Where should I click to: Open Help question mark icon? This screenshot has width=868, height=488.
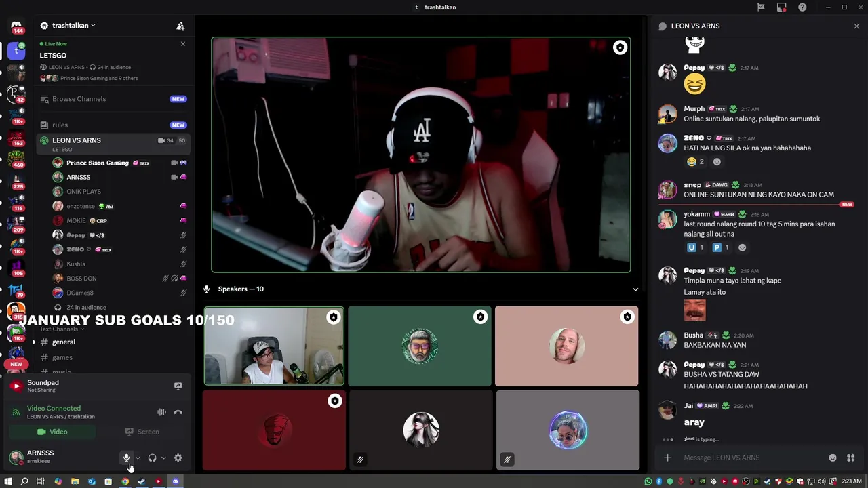(802, 7)
